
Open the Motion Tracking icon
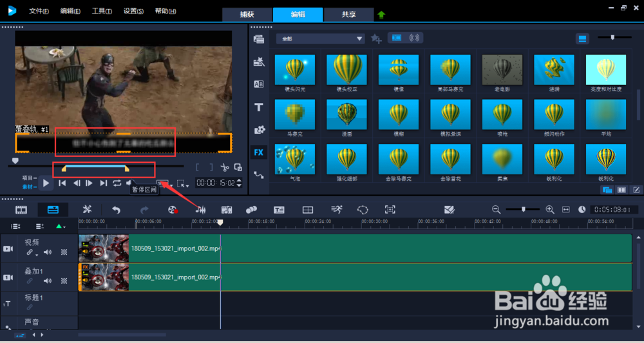tap(251, 210)
